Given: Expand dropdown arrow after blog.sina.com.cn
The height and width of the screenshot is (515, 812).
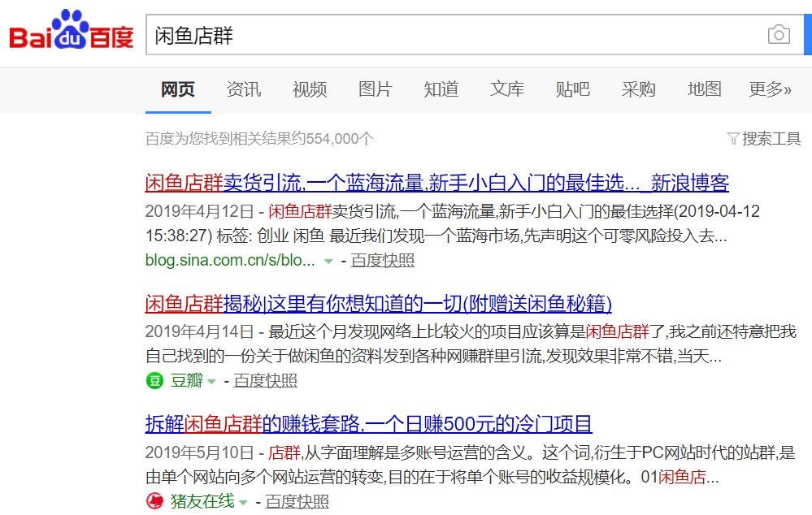Looking at the screenshot, I should [328, 262].
